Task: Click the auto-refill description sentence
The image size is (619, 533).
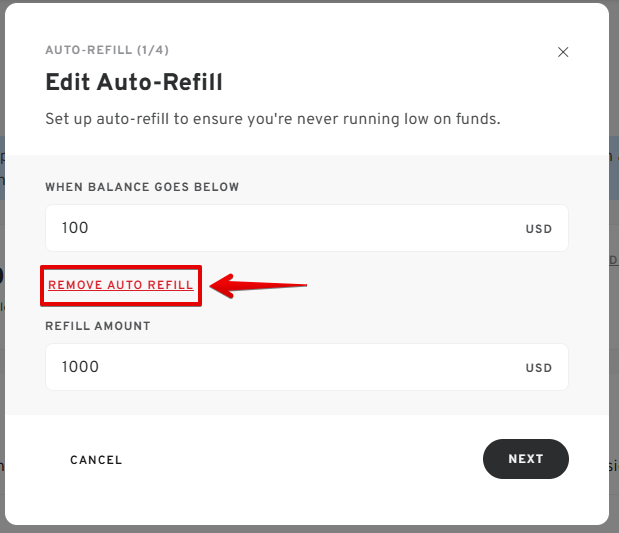Action: point(273,119)
